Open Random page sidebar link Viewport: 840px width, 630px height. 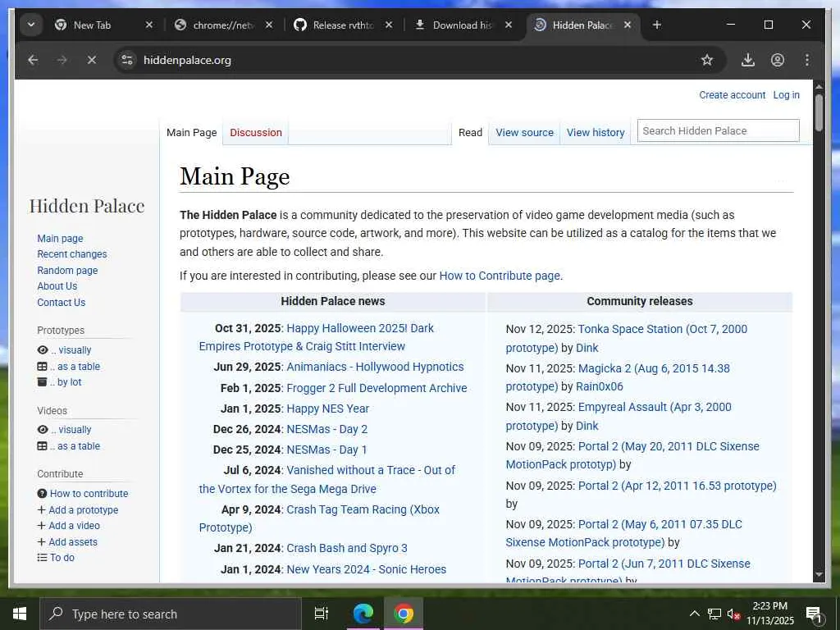click(67, 271)
